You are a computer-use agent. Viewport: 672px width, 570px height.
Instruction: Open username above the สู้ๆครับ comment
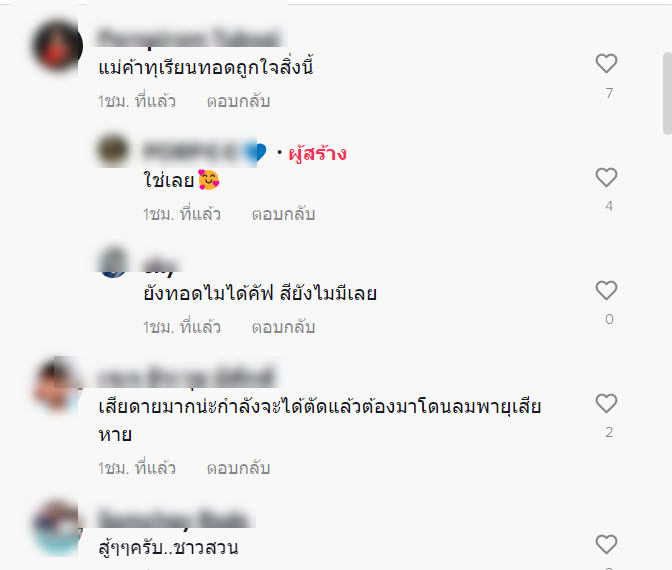173,519
